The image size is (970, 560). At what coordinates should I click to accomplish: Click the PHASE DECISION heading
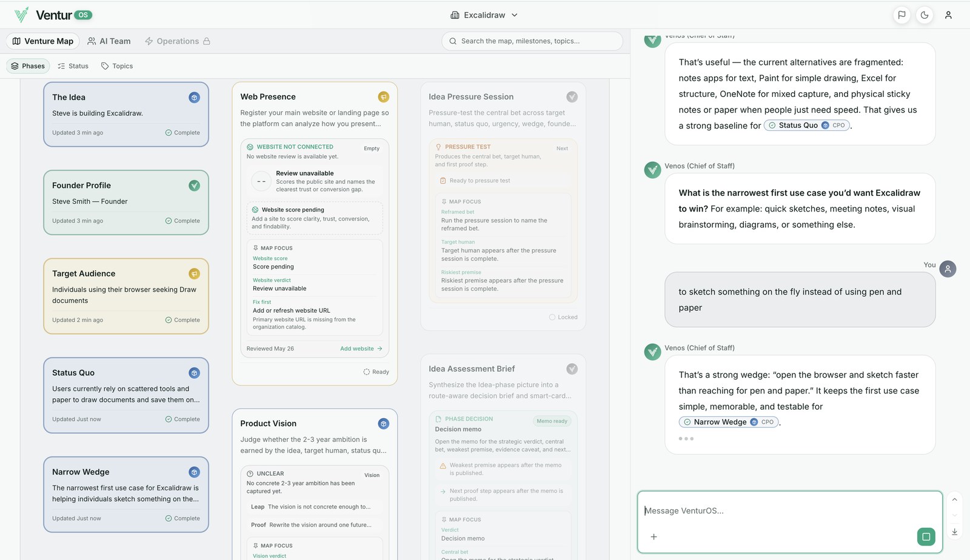click(469, 419)
